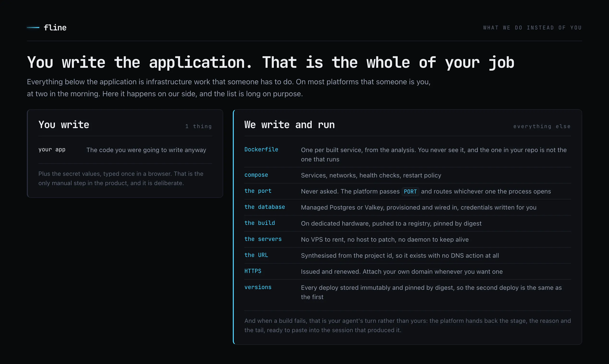Click the 'Plus the secret values' note
The height and width of the screenshot is (364, 609).
[x=121, y=178]
